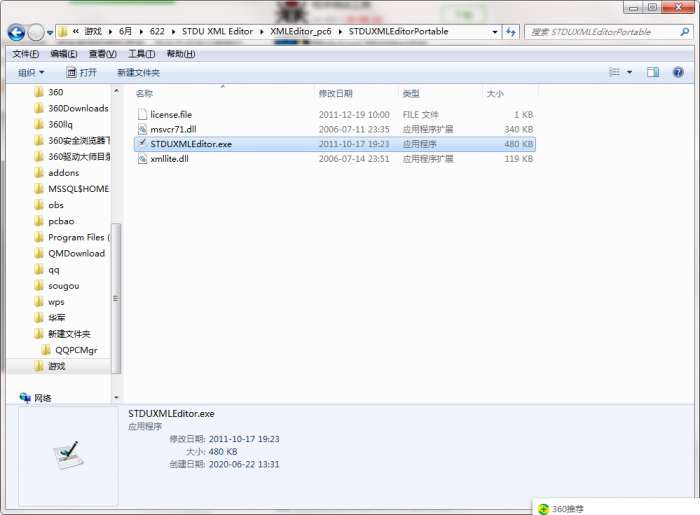Select the obs folder in sidebar

click(x=49, y=205)
